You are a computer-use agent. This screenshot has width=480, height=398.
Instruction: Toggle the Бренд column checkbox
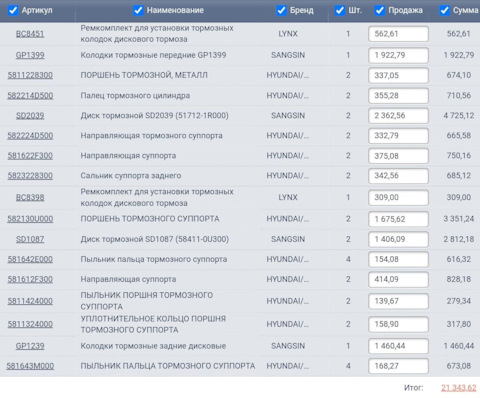tap(281, 10)
